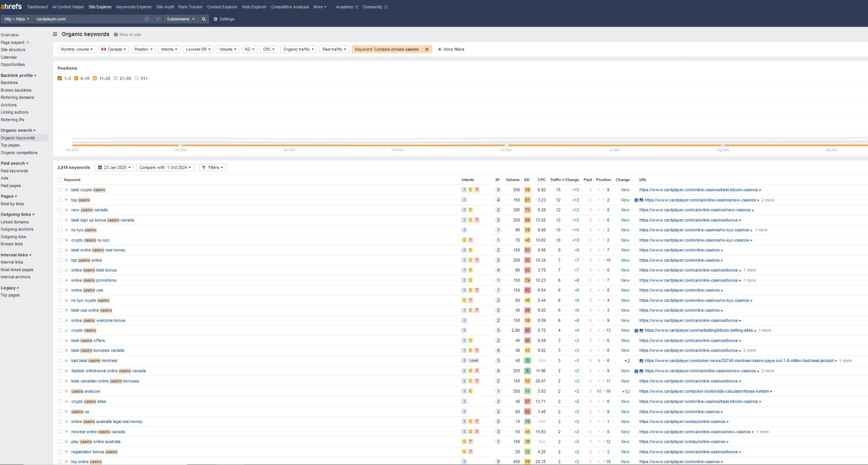Click the green KD badge 3 for 'bad beat casino montreal'

(527, 361)
